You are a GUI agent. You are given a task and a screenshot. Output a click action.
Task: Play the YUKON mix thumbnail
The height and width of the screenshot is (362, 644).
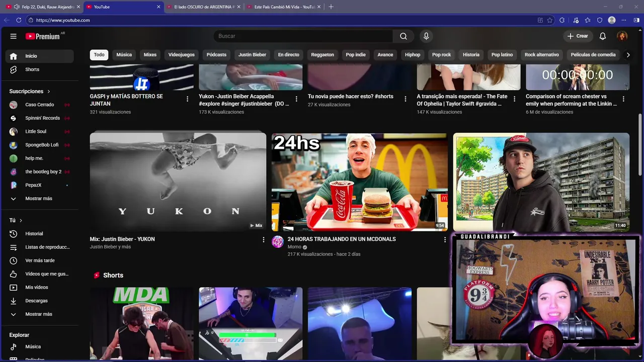[178, 182]
